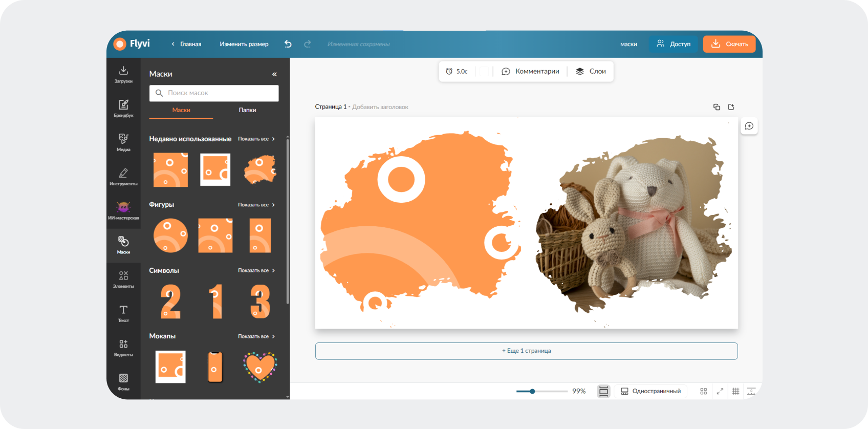Viewport: 868px width, 429px height.
Task: Select the Маски sidebar item
Action: (x=123, y=245)
